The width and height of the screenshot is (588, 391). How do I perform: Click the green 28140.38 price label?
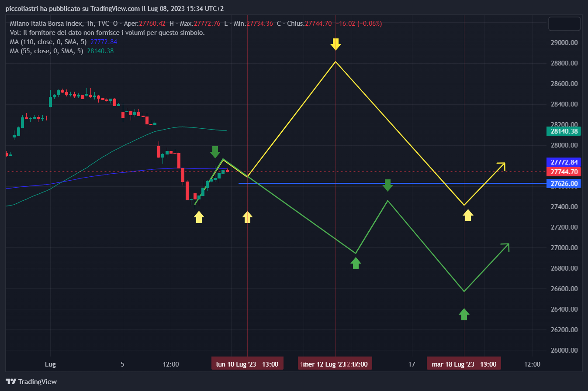(x=564, y=131)
